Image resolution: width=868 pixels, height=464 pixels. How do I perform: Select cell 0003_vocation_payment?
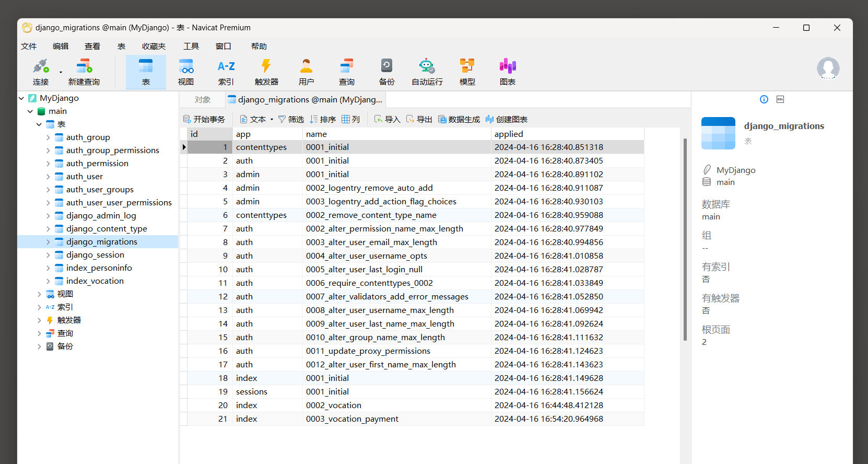pyautogui.click(x=397, y=419)
